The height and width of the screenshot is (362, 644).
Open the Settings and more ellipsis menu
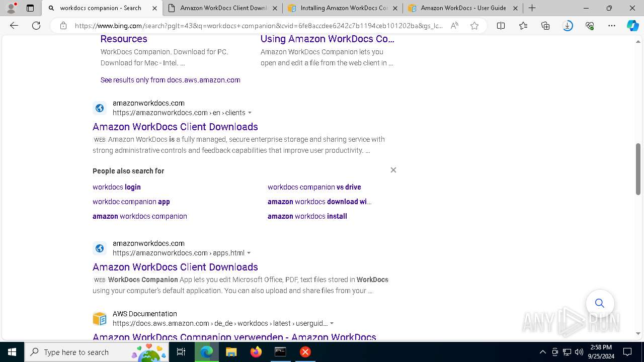coord(612,26)
